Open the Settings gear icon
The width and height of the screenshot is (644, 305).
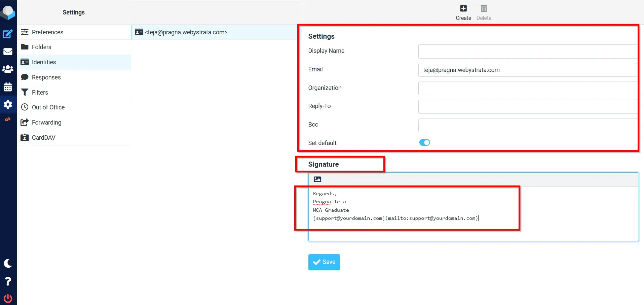(x=8, y=104)
